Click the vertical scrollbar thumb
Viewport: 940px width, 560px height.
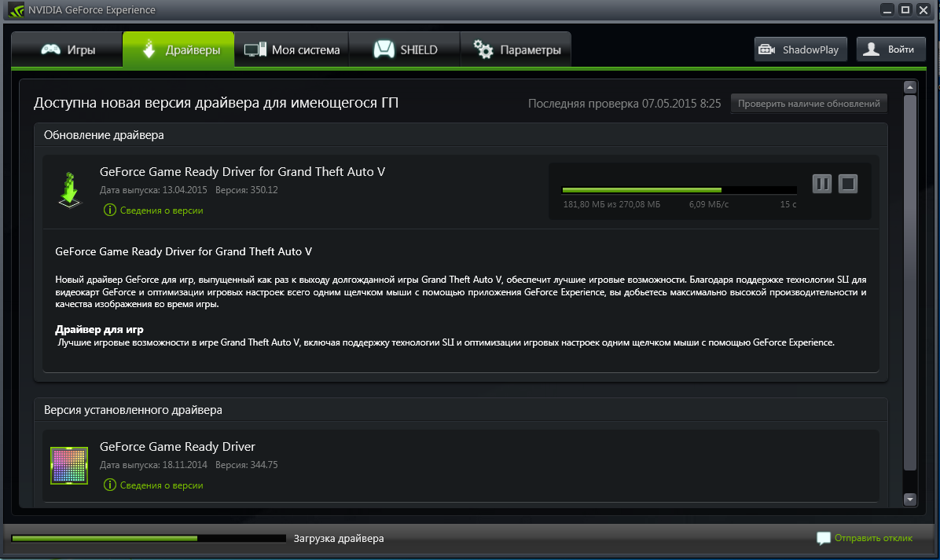[x=910, y=281]
